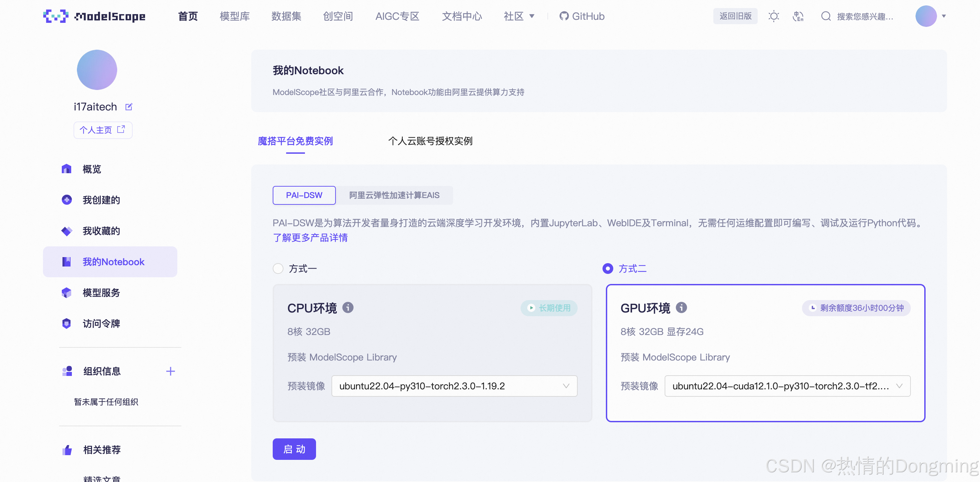Click the language switch icon
980x482 pixels.
pyautogui.click(x=798, y=16)
